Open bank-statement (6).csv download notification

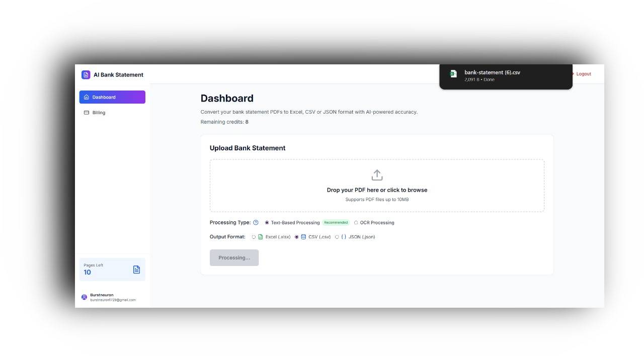pyautogui.click(x=506, y=76)
